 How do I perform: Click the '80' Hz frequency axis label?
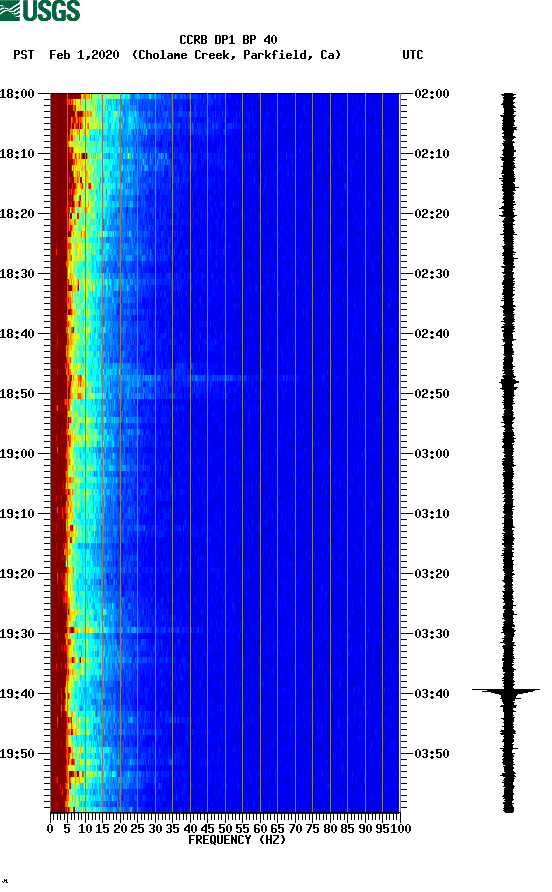click(330, 829)
